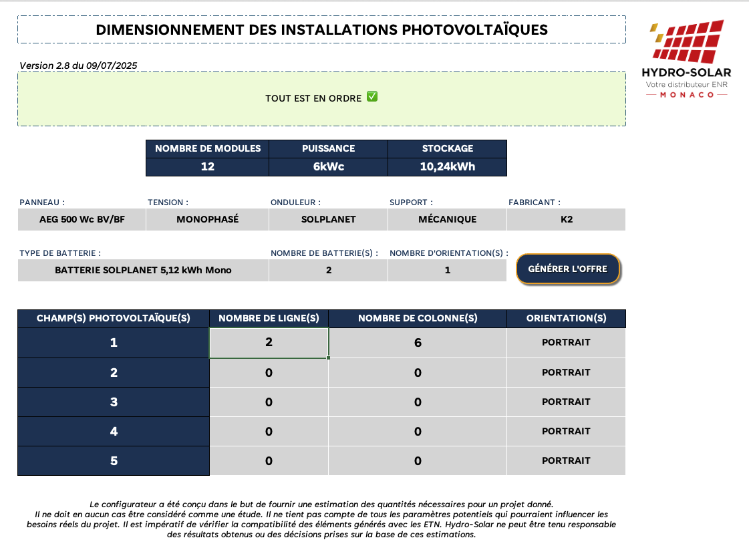
Task: Click the PUISSANCE header
Action: (328, 148)
